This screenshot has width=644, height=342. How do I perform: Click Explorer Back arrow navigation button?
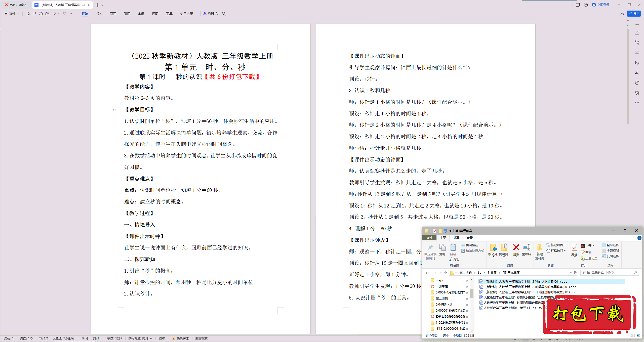[x=427, y=273]
